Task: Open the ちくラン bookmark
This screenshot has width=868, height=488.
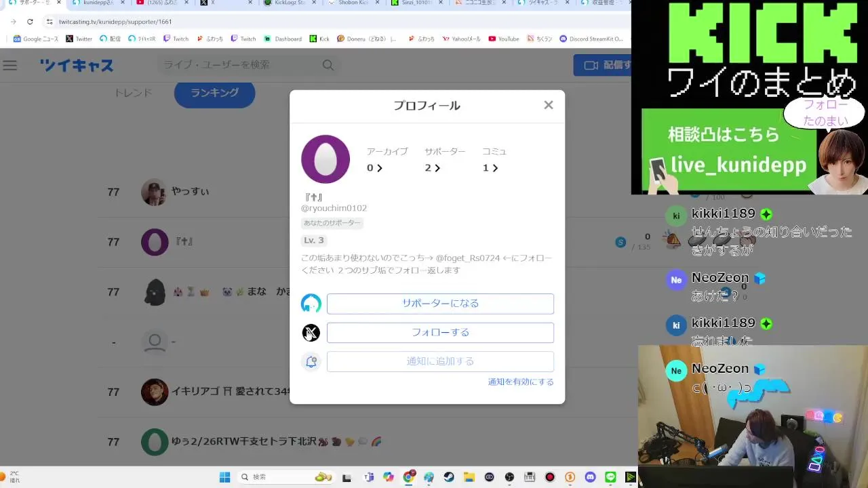Action: pos(539,39)
